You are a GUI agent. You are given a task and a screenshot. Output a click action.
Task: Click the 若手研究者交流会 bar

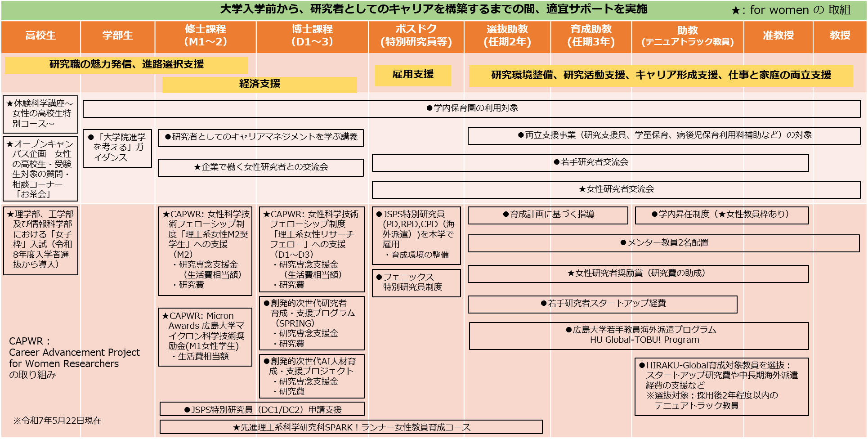[x=591, y=163]
